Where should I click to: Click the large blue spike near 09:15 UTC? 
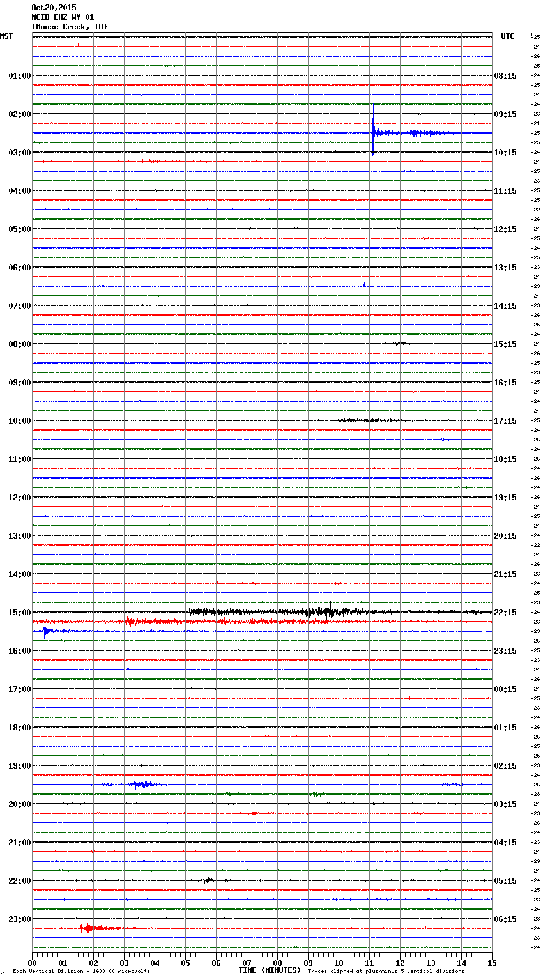click(373, 131)
